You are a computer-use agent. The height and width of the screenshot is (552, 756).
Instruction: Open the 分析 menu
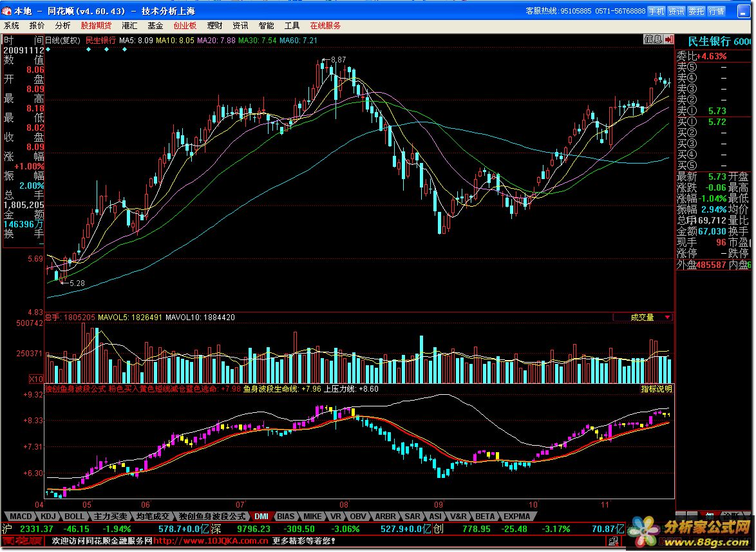coord(62,26)
